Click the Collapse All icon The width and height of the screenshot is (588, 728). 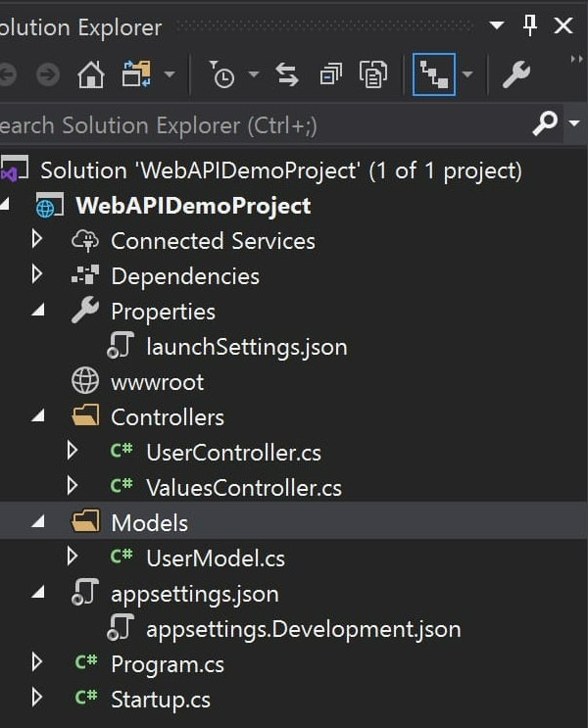click(x=330, y=74)
